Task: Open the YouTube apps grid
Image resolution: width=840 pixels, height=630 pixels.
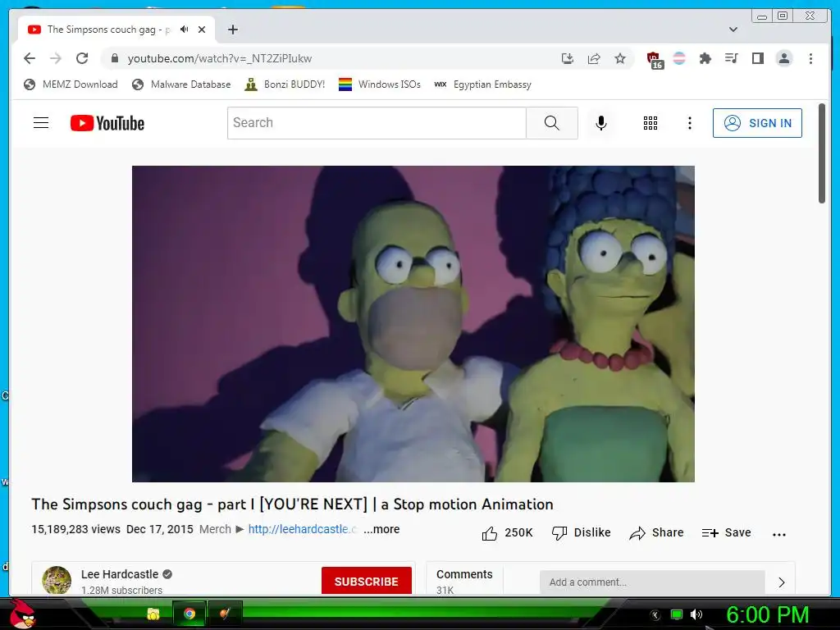Action: [651, 123]
